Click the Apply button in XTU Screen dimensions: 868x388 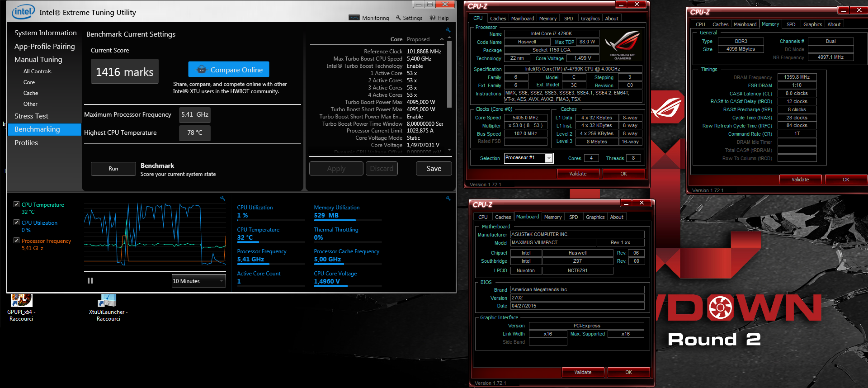[336, 169]
